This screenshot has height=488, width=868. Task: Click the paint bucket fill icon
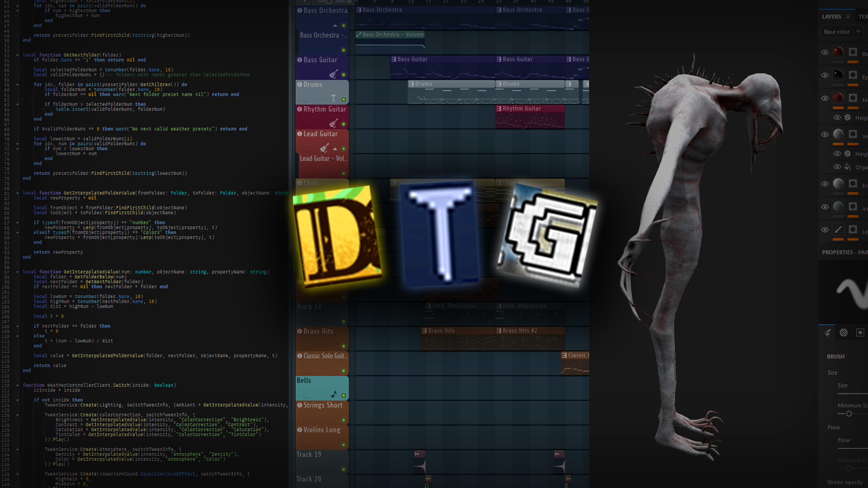[848, 167]
